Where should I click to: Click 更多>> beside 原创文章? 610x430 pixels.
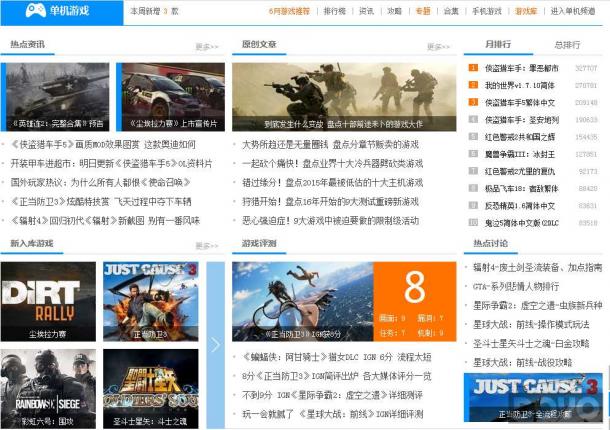[438, 47]
